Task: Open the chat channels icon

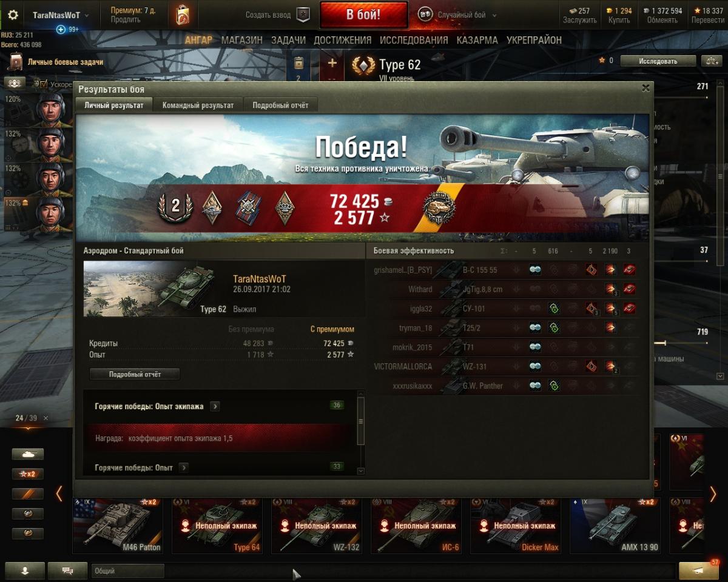Action: pyautogui.click(x=67, y=570)
